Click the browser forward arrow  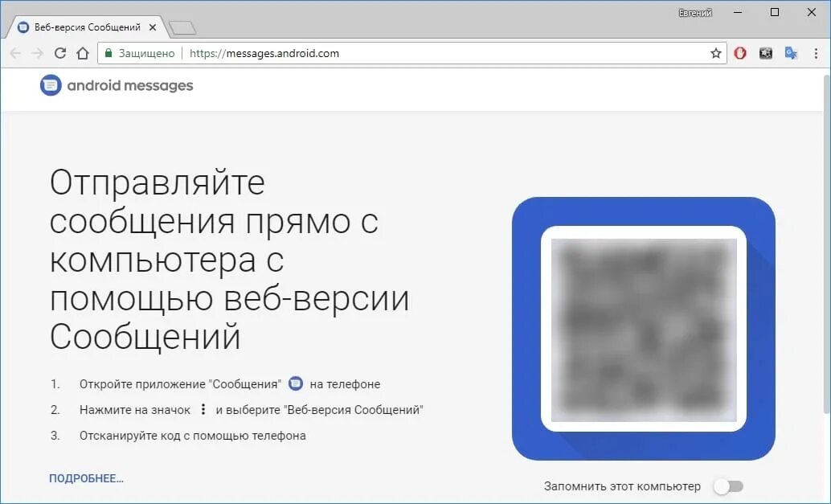coord(38,53)
